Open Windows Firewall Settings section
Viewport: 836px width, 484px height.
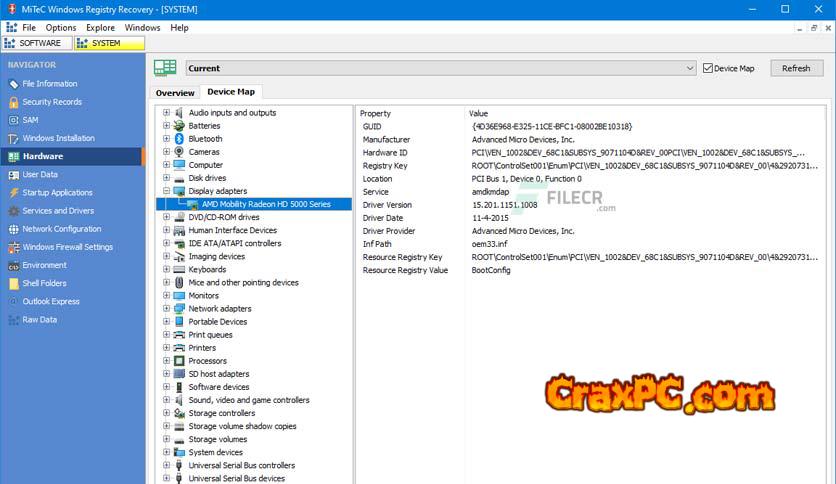click(x=67, y=247)
